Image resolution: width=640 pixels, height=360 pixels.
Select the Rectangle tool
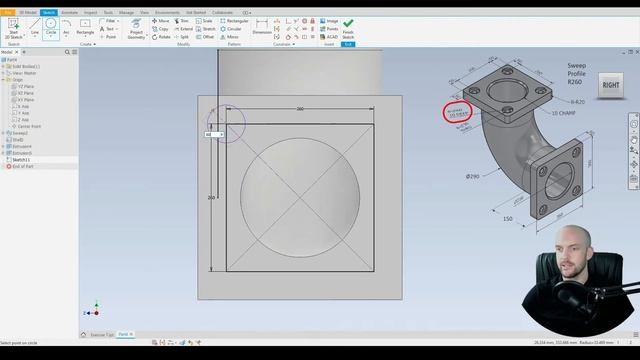pyautogui.click(x=85, y=27)
